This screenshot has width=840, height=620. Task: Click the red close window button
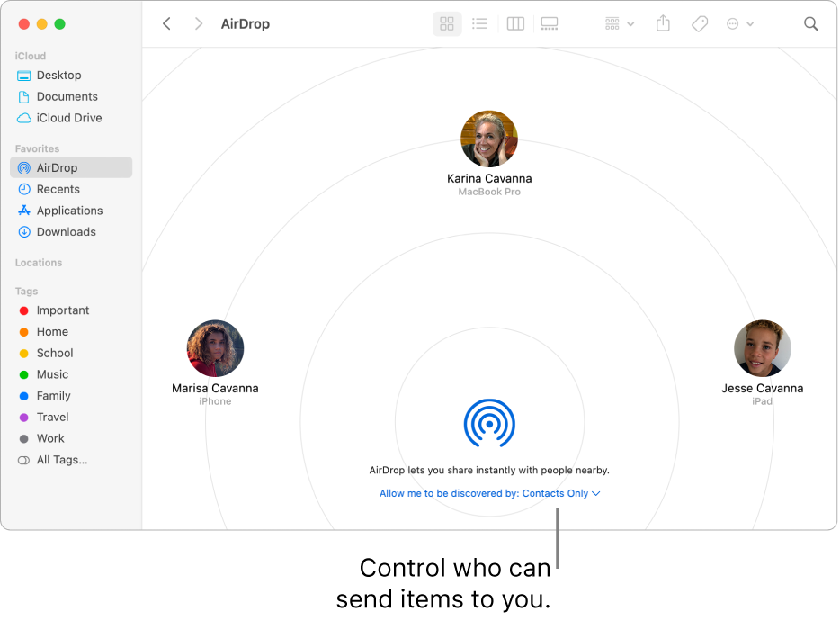pyautogui.click(x=23, y=23)
